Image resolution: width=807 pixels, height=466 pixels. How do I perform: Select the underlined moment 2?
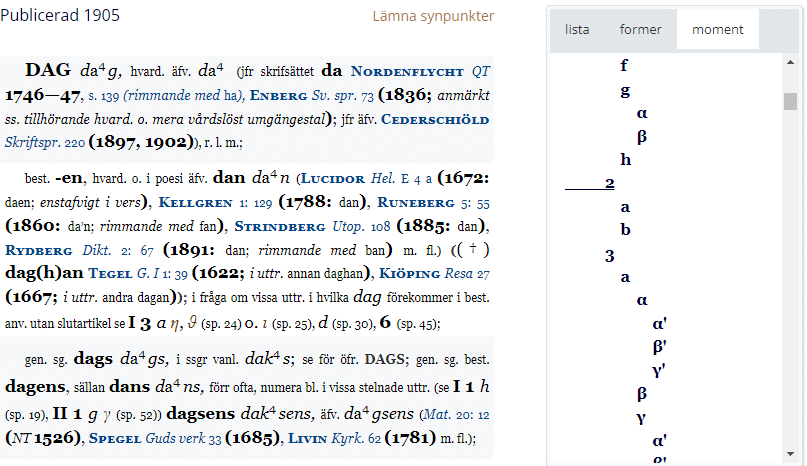tap(590, 183)
